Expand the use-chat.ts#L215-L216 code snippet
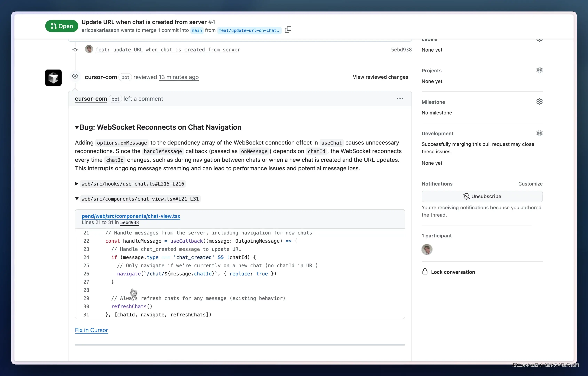The height and width of the screenshot is (376, 588). (76, 184)
